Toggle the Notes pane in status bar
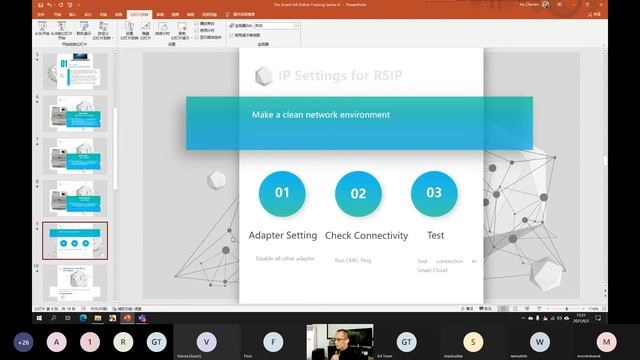 click(x=467, y=309)
